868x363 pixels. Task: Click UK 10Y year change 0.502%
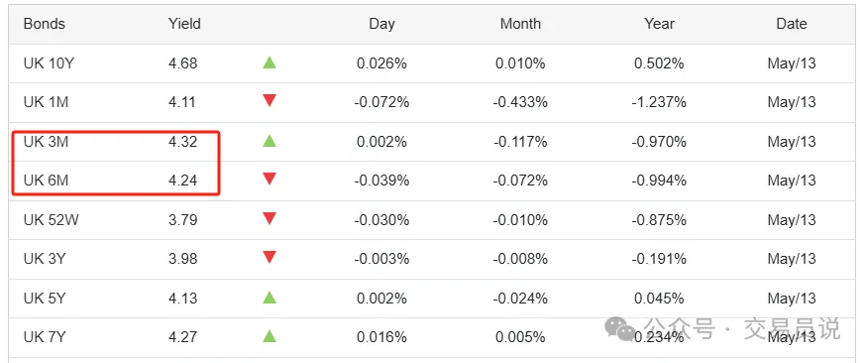click(x=659, y=63)
